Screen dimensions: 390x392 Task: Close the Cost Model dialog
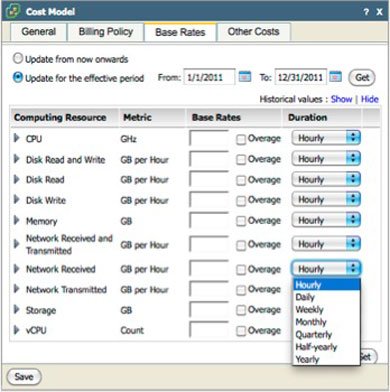point(379,12)
